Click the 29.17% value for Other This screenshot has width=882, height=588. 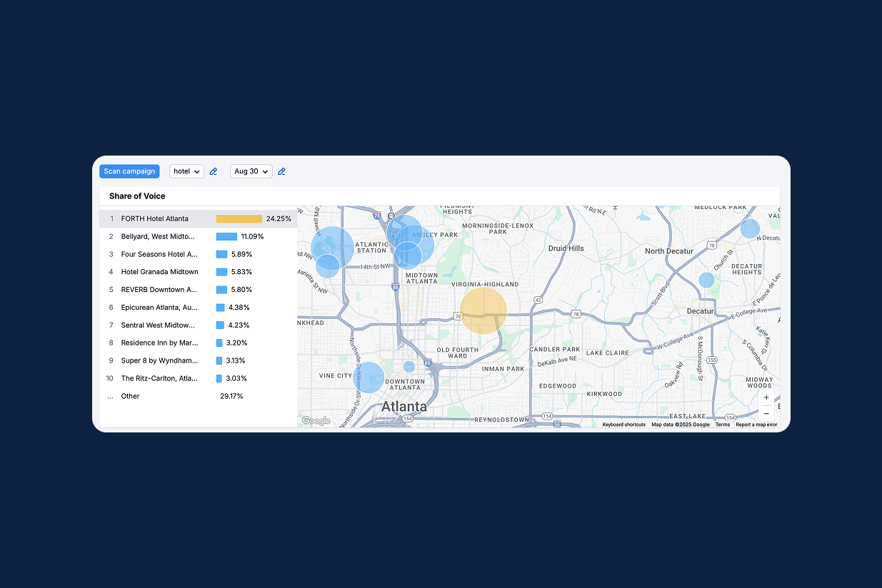(231, 396)
